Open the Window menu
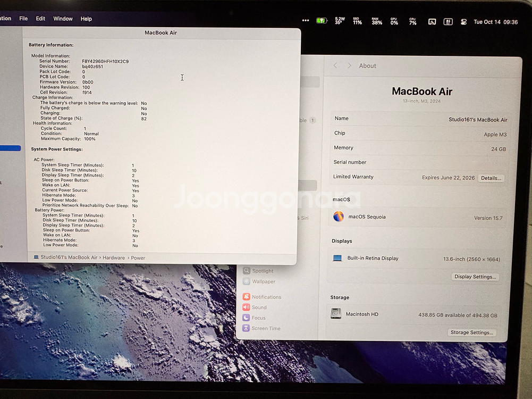Image resolution: width=532 pixels, height=399 pixels. [63, 19]
